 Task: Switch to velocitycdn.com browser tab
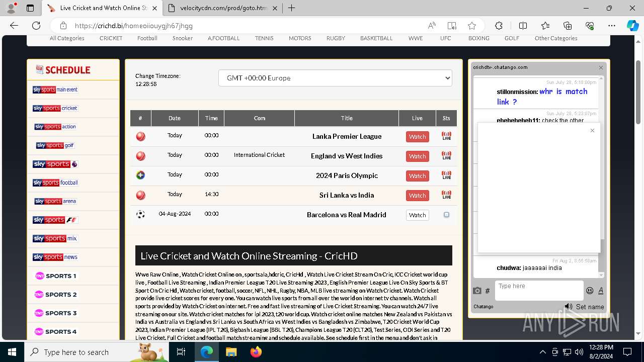[x=223, y=8]
